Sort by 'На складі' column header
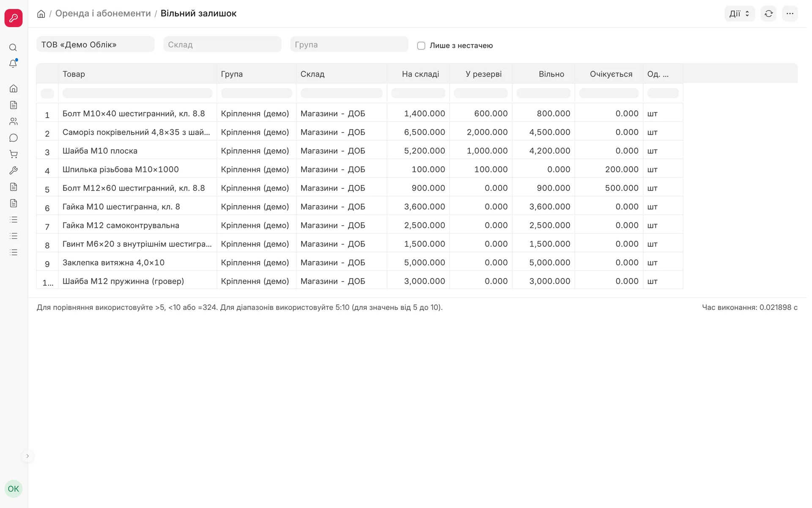The width and height of the screenshot is (812, 508). [420, 74]
